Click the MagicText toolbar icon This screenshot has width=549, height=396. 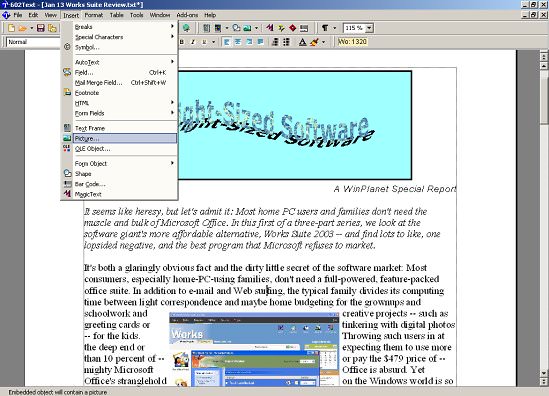[x=270, y=28]
